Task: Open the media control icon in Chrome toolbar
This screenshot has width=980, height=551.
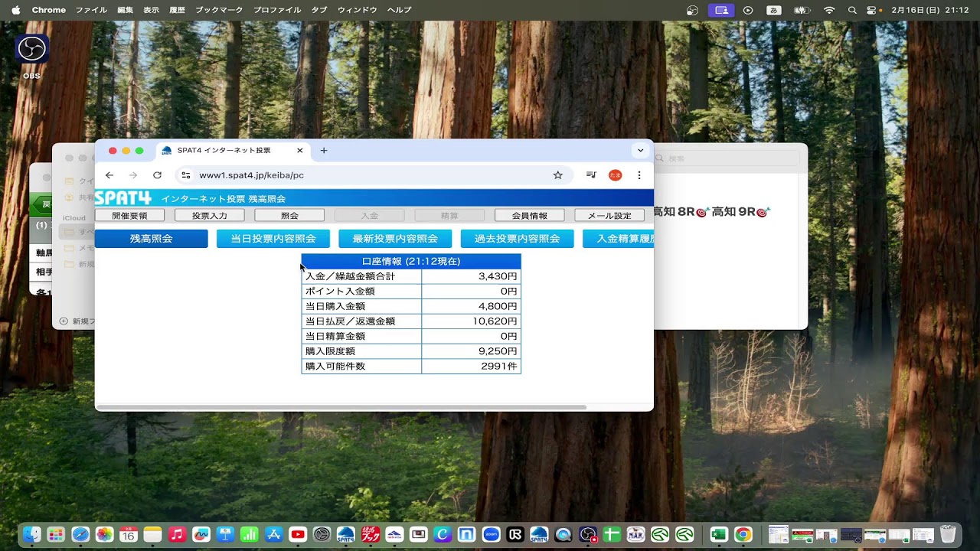Action: 591,175
